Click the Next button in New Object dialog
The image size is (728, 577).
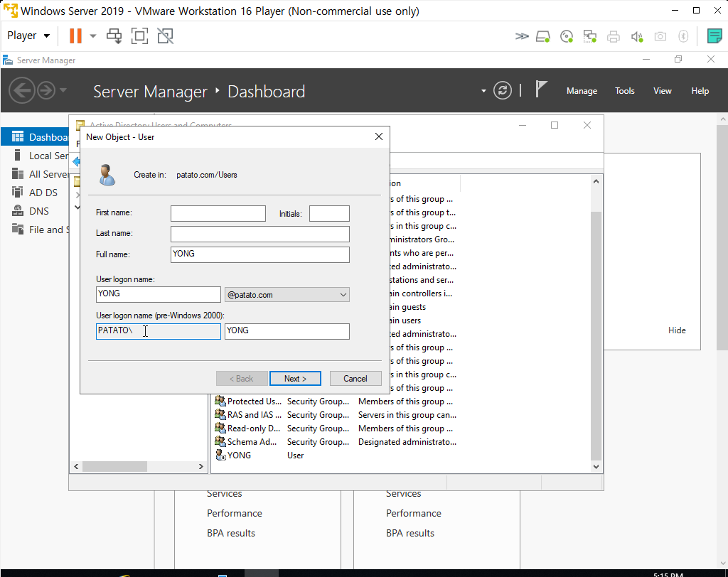click(295, 378)
